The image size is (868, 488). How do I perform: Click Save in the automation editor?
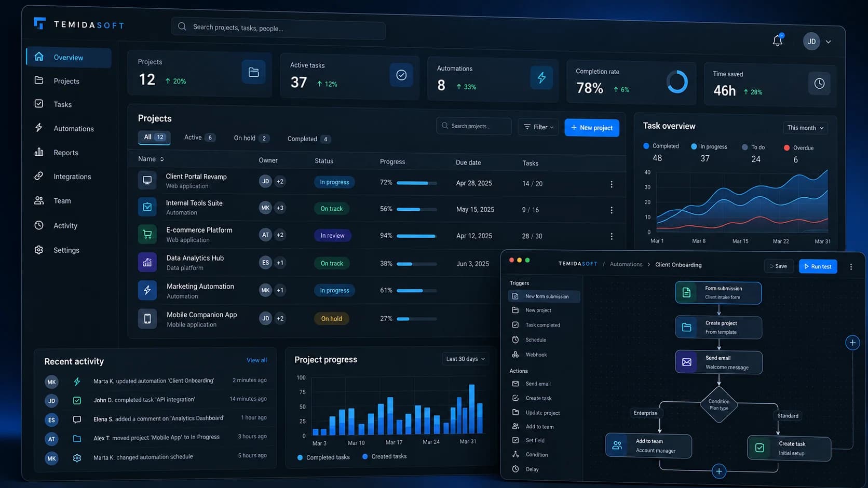click(x=779, y=266)
